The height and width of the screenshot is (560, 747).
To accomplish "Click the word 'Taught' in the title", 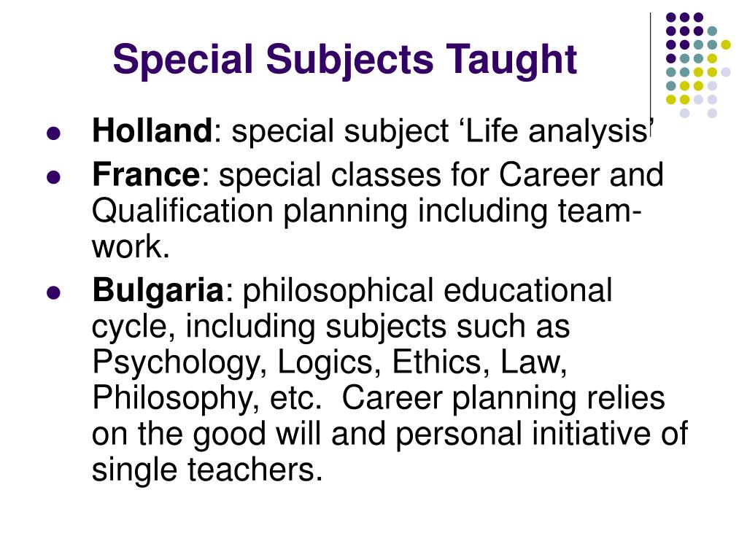I will point(511,61).
